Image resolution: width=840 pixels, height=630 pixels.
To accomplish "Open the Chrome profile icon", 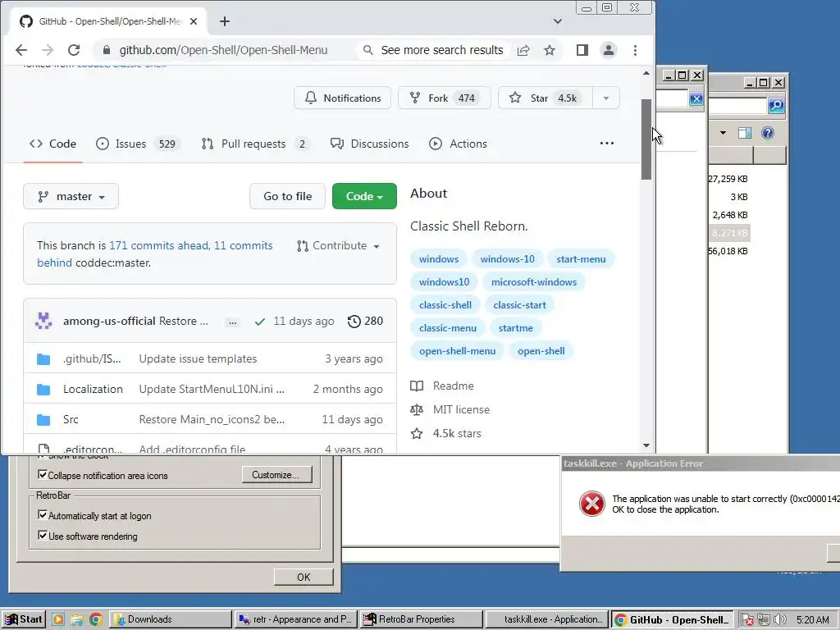I will coord(609,50).
